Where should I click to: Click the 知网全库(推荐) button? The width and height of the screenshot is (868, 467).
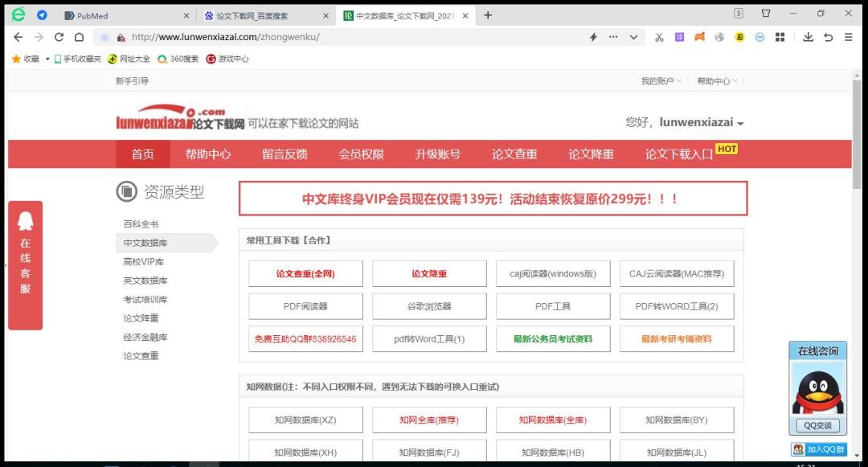tap(429, 420)
